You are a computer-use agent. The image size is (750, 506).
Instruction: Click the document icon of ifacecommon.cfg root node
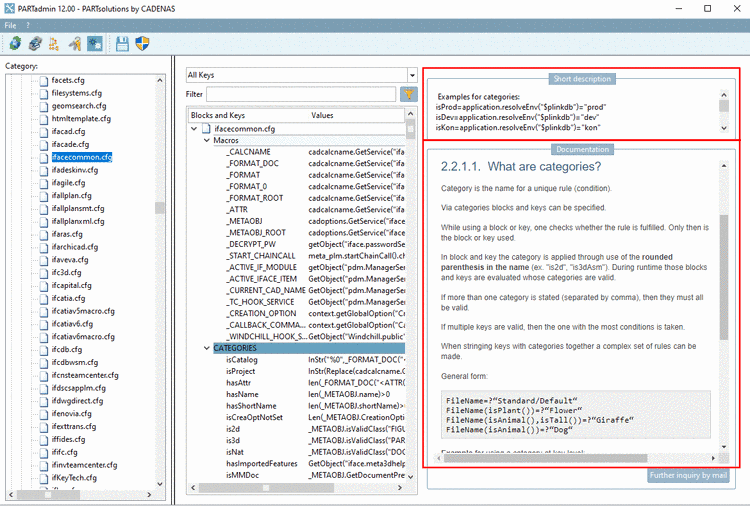[206, 129]
